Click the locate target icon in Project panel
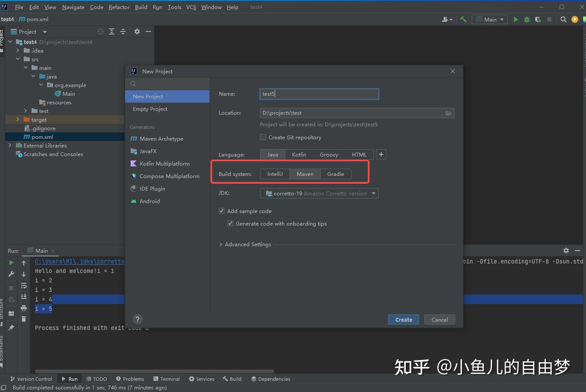The image size is (586, 392). point(100,31)
